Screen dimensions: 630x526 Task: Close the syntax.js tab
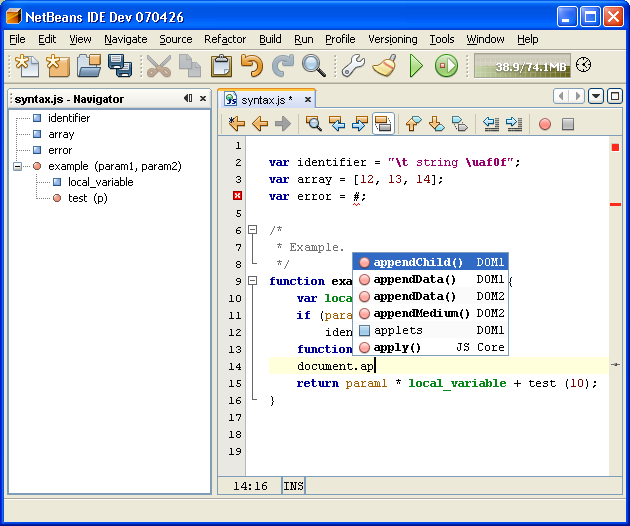308,99
